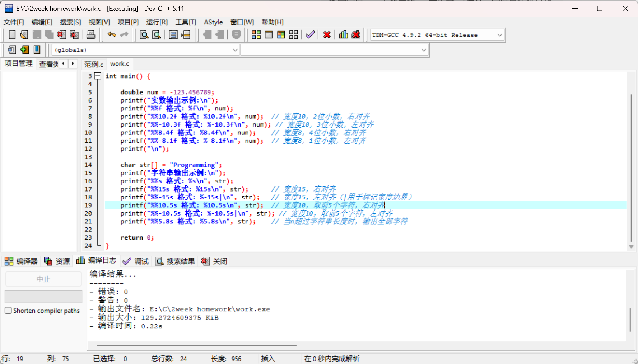Open the AStyle menu

click(213, 22)
